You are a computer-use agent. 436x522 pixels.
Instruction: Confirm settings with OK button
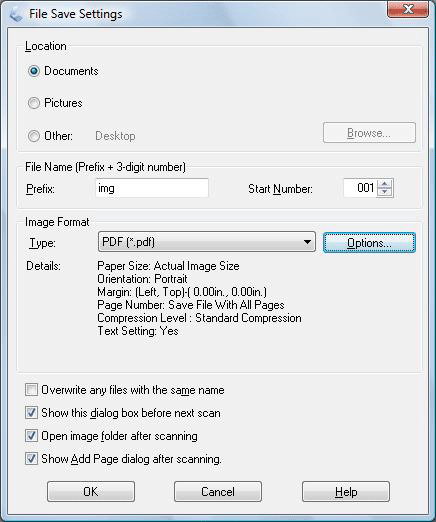coord(91,491)
